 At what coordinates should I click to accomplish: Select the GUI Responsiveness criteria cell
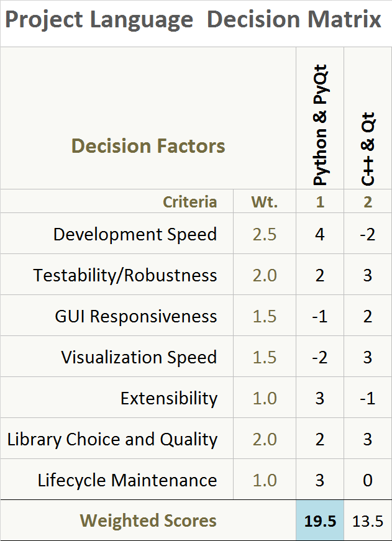[136, 316]
